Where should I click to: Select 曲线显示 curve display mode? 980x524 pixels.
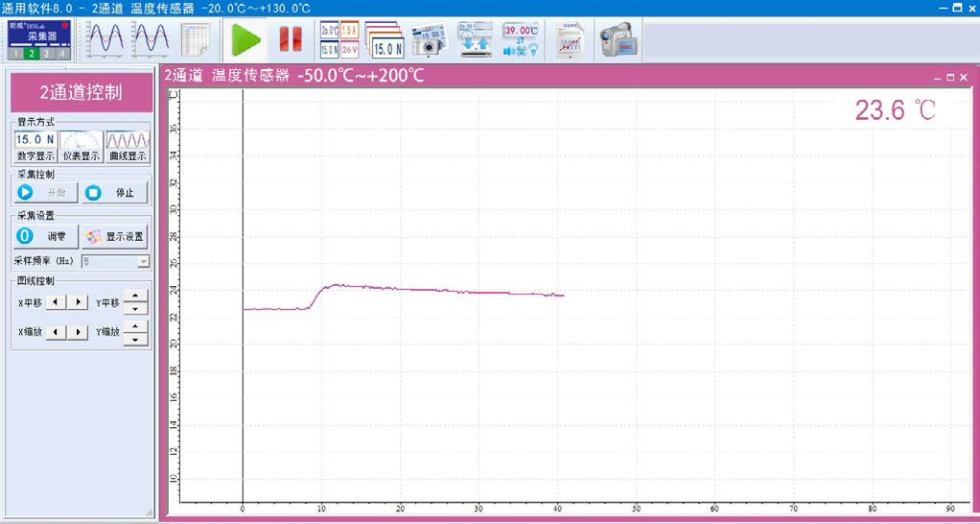coord(128,147)
